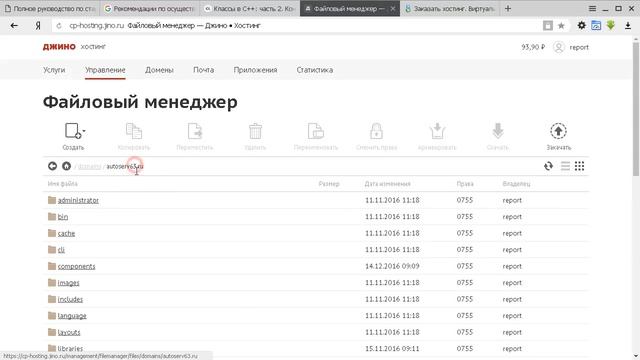
Task: Click the green download arrow extension icon
Action: (611, 25)
